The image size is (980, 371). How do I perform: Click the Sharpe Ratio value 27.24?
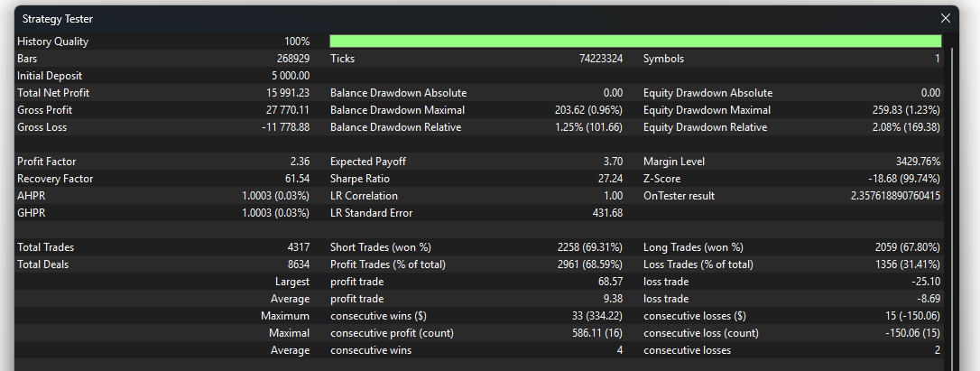pyautogui.click(x=610, y=179)
